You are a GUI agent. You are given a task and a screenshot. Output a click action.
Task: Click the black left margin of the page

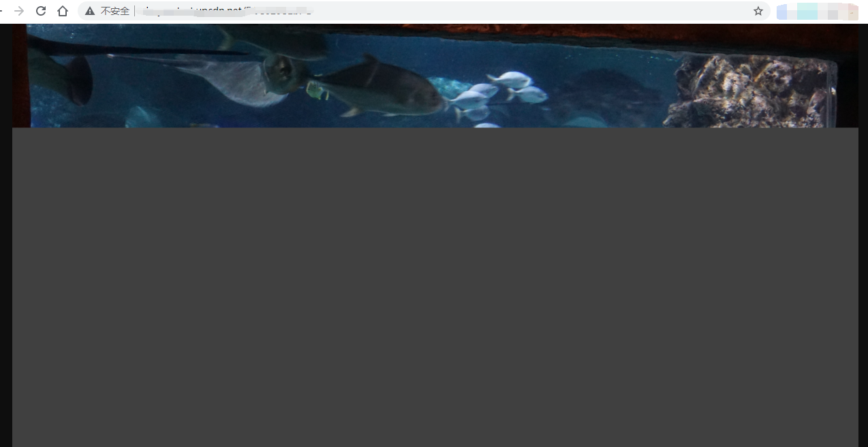tap(5, 273)
